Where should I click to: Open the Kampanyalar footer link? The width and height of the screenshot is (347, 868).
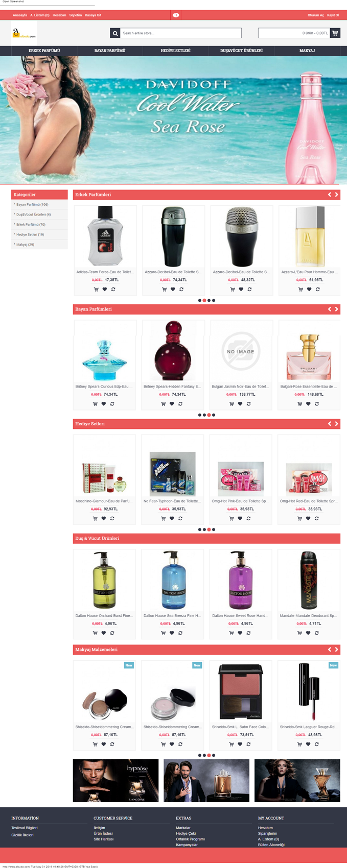pos(187,845)
